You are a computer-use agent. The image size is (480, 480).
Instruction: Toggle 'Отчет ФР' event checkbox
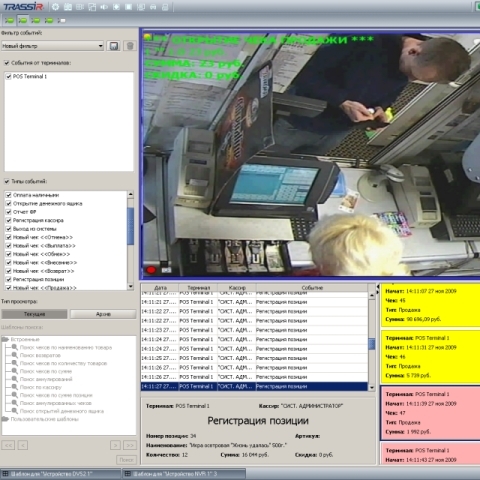[x=9, y=212]
